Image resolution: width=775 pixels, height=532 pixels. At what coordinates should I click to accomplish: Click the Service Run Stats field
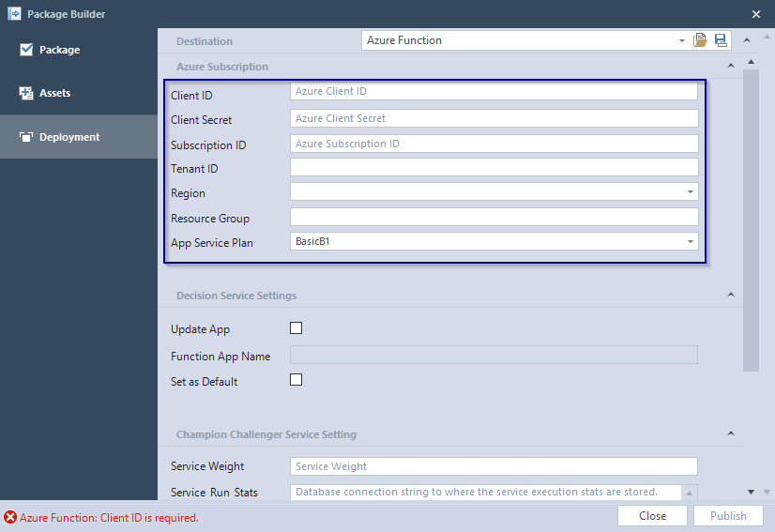point(485,493)
